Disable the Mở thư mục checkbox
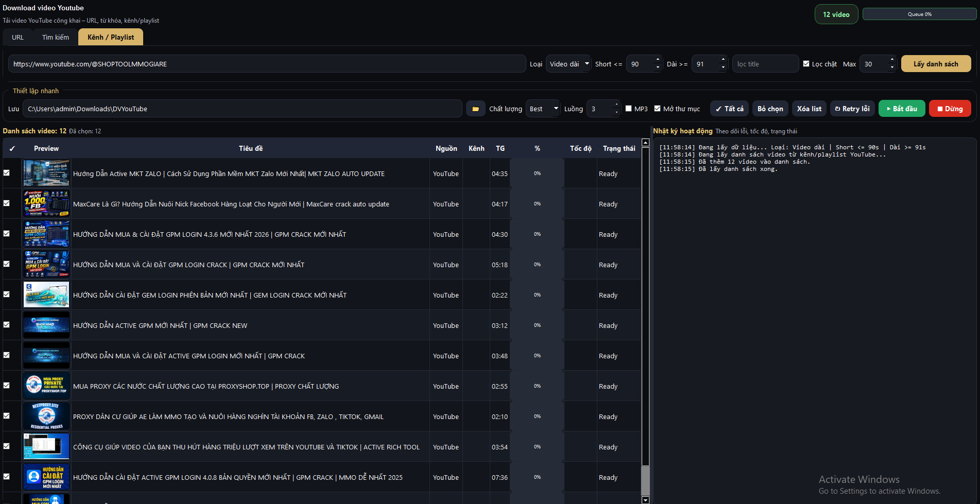The height and width of the screenshot is (504, 980). point(658,109)
